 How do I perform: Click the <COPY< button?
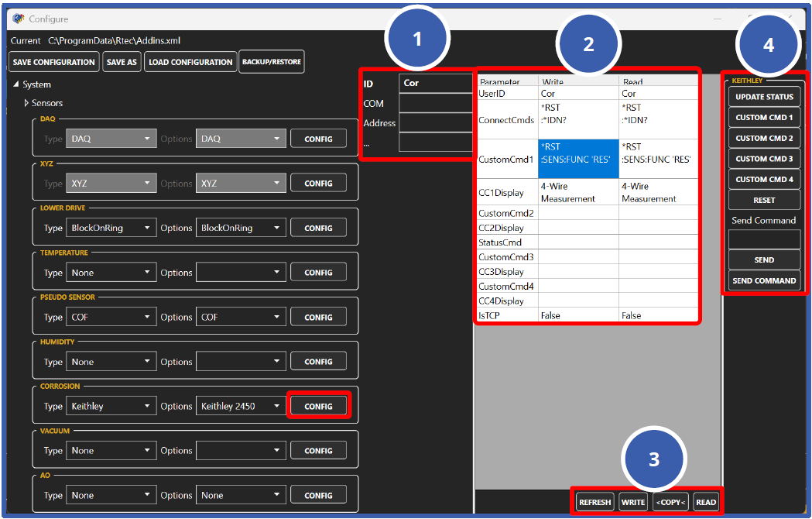670,501
